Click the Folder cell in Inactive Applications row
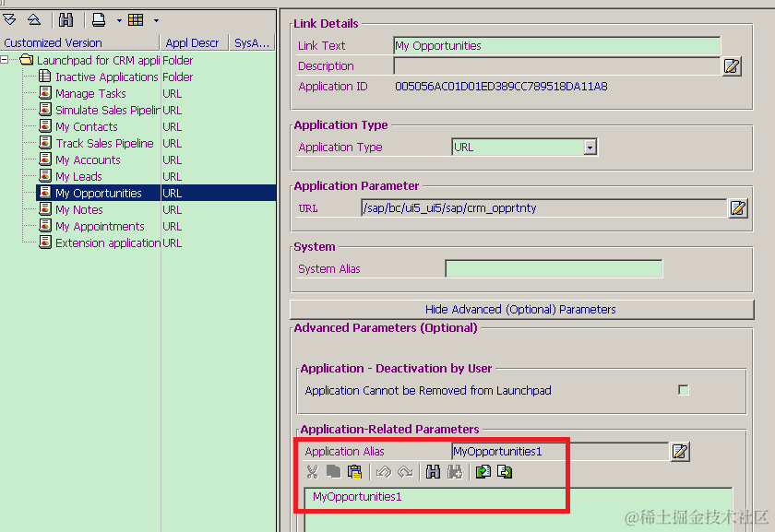The image size is (775, 532). pos(178,77)
